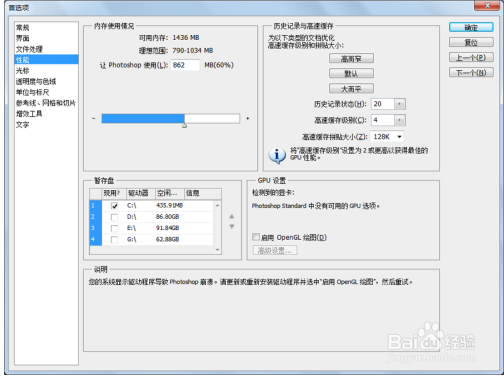Viewport: 504px width, 377px height.
Task: Click the minus icon beside the memory slider
Action: (94, 118)
